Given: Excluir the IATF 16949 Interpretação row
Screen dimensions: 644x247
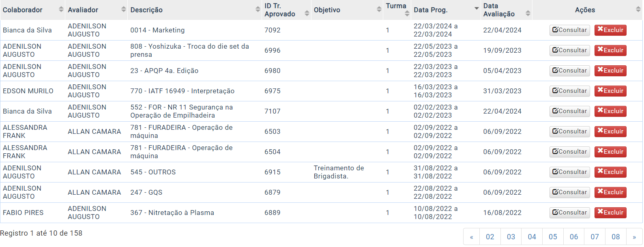Looking at the screenshot, I should coord(610,91).
